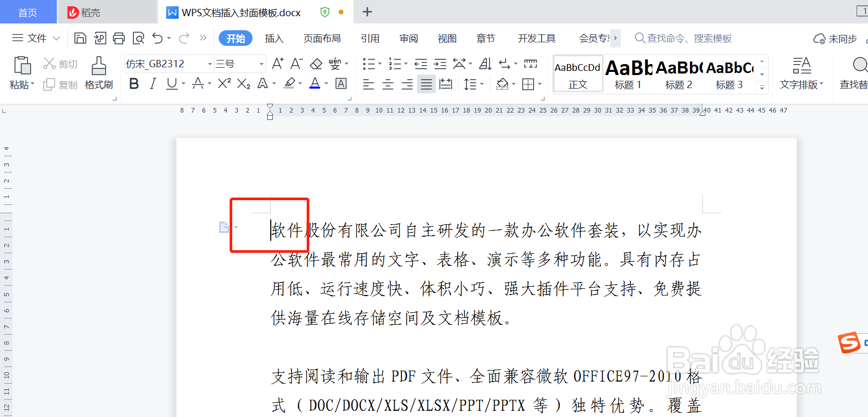Align paragraph to the right

point(407,83)
